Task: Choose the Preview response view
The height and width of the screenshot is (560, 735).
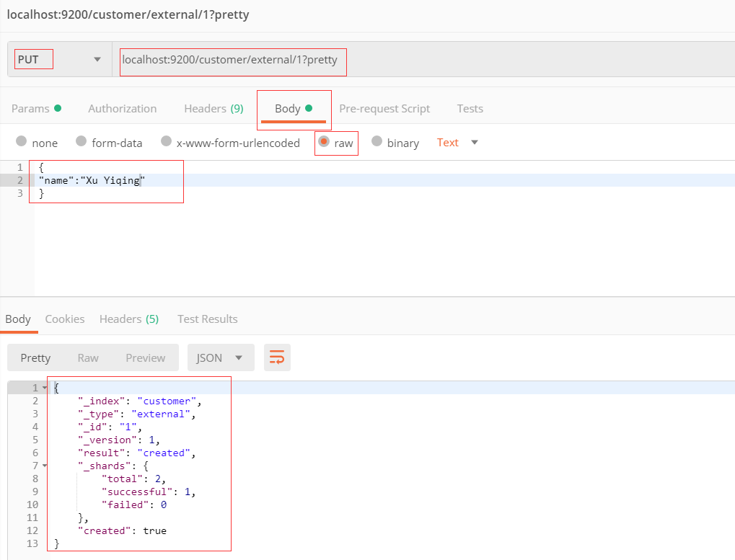Action: 145,357
